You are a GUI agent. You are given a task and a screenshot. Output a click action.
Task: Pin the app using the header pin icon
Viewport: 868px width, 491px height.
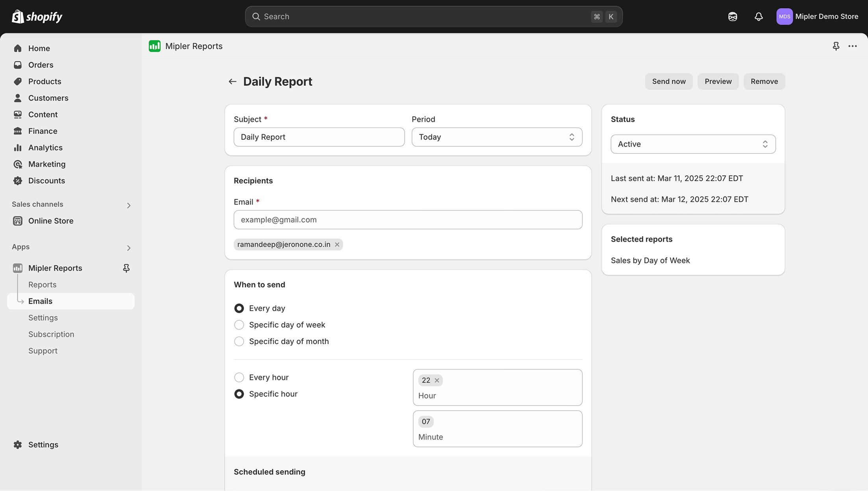click(836, 46)
